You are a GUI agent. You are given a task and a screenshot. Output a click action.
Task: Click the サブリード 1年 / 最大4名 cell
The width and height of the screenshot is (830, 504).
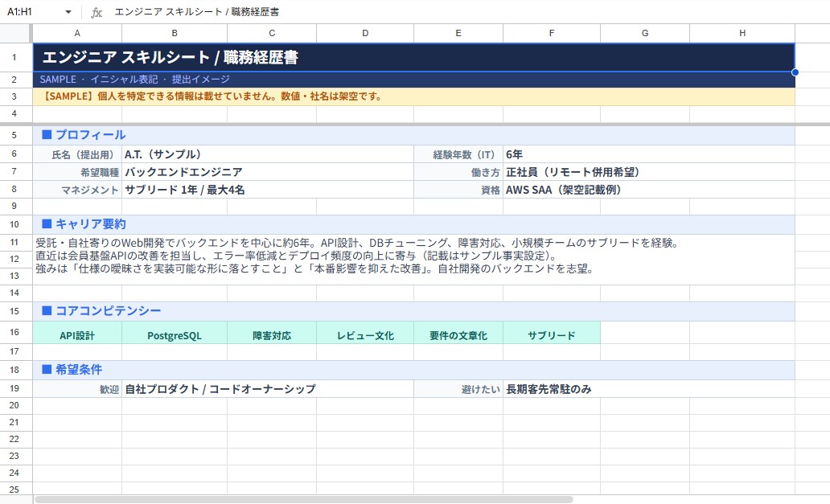268,190
